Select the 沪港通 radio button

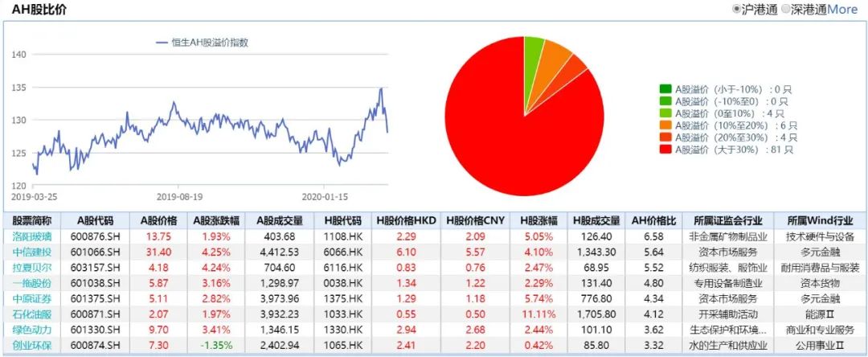736,10
